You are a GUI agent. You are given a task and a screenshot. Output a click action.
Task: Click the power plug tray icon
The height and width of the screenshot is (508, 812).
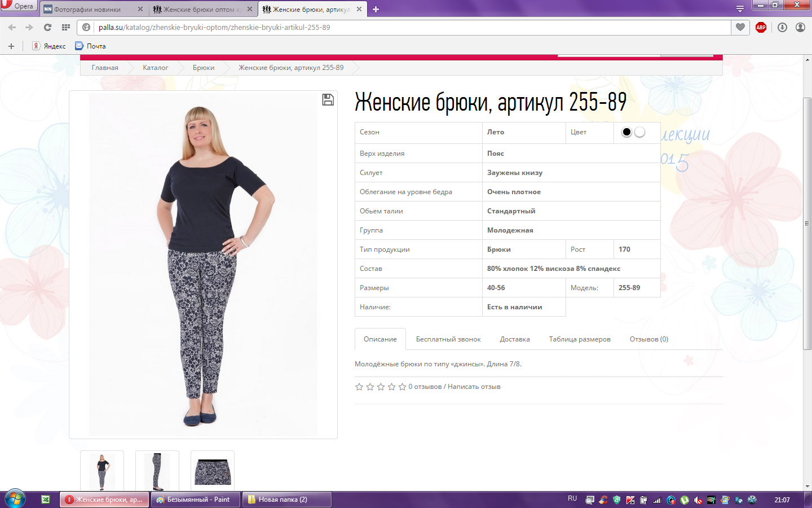point(644,500)
